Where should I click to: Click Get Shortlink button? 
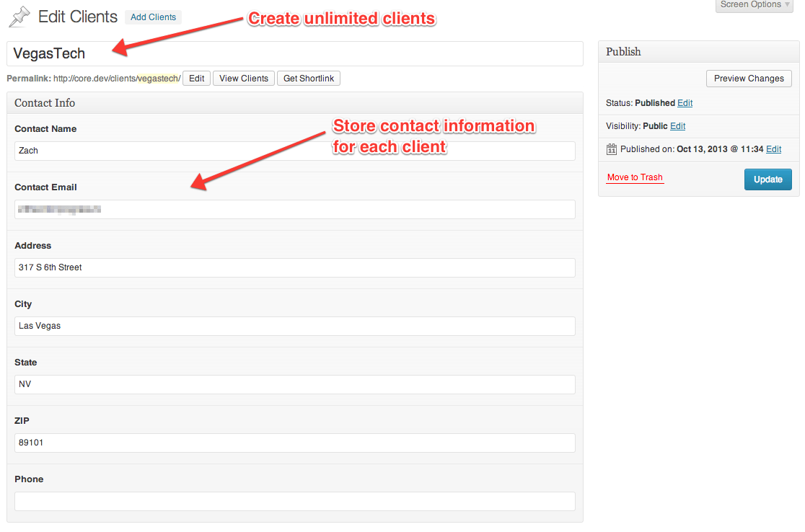(308, 79)
